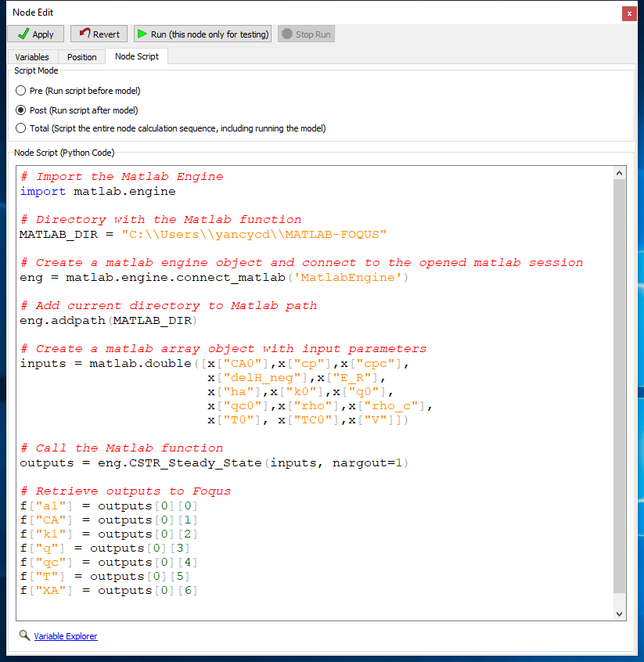Click '# Add current directory to Matlab path' comment
The height and width of the screenshot is (662, 644).
click(168, 306)
